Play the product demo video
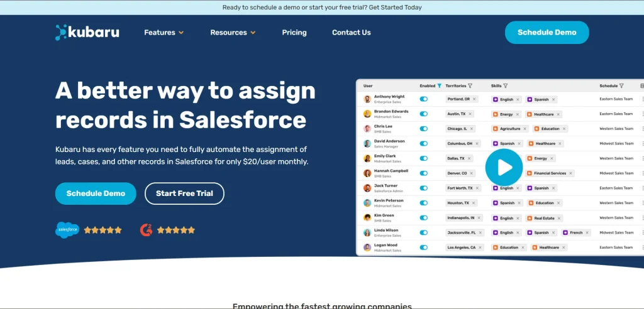The height and width of the screenshot is (309, 644). pyautogui.click(x=504, y=167)
